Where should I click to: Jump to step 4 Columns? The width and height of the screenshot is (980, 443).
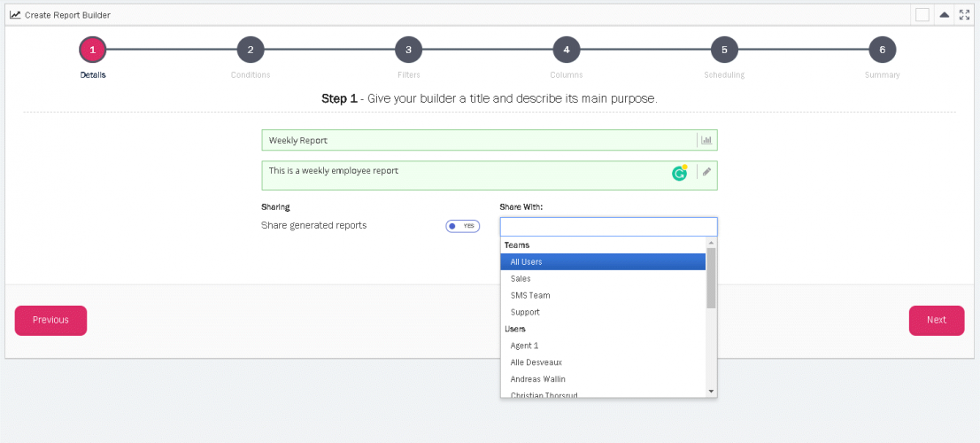click(x=566, y=51)
